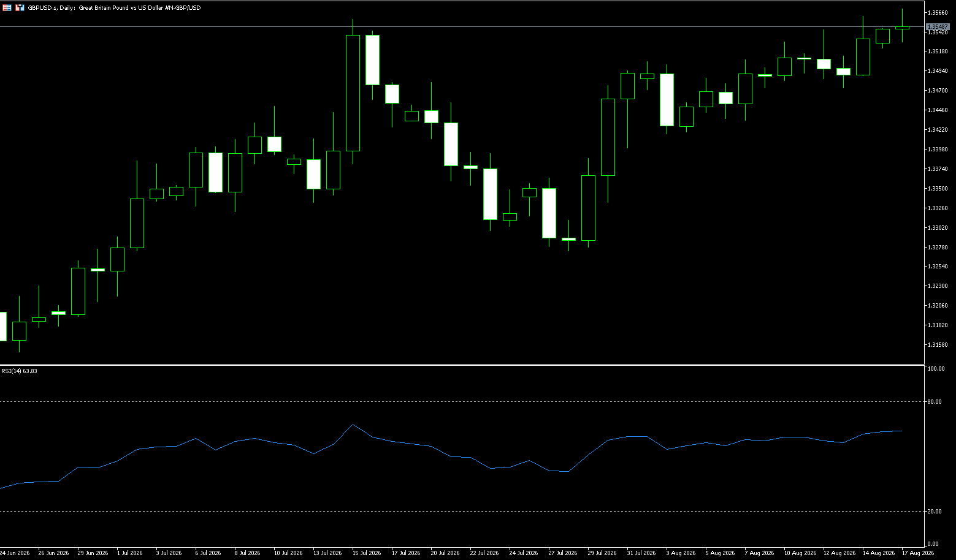Screen dimensions: 956x560
Task: Click the 1.35180 price scale value
Action: click(938, 51)
